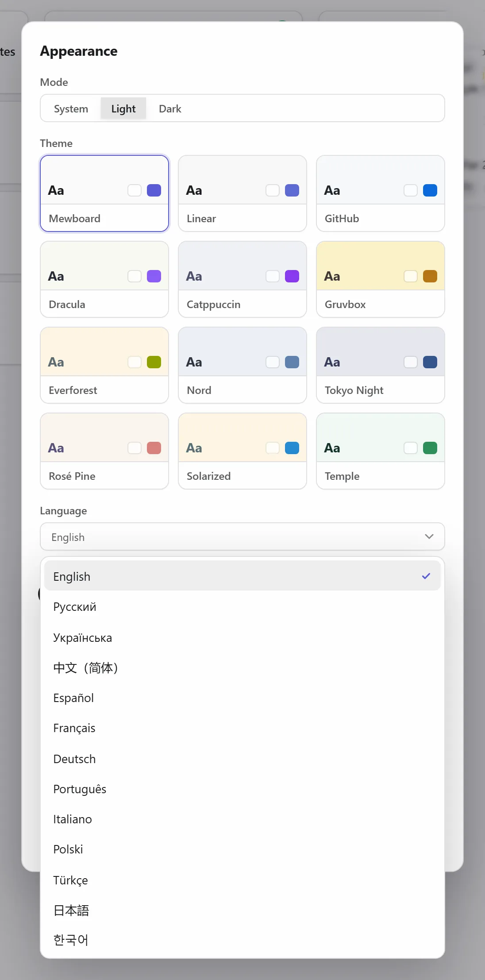Choose Italiano language option
485x980 pixels.
[x=242, y=819]
